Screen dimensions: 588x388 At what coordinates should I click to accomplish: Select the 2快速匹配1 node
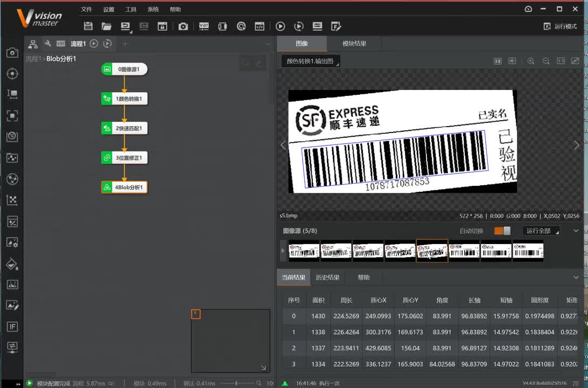tap(124, 128)
